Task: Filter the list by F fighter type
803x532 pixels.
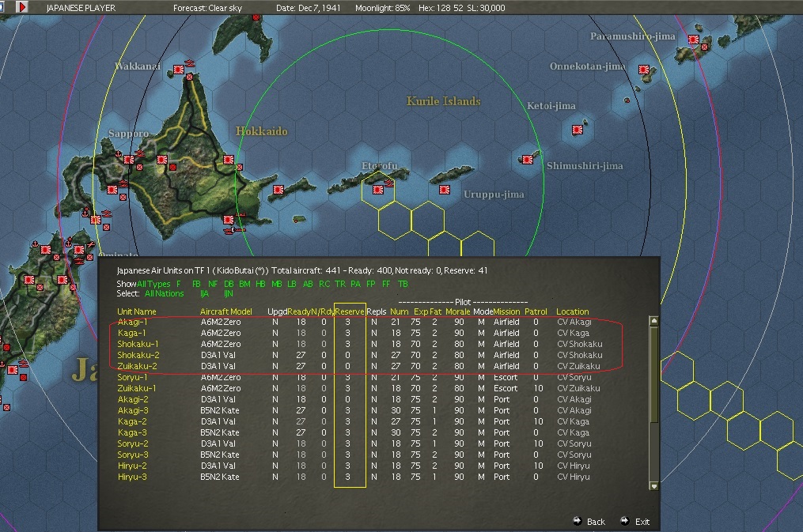Action: click(179, 284)
